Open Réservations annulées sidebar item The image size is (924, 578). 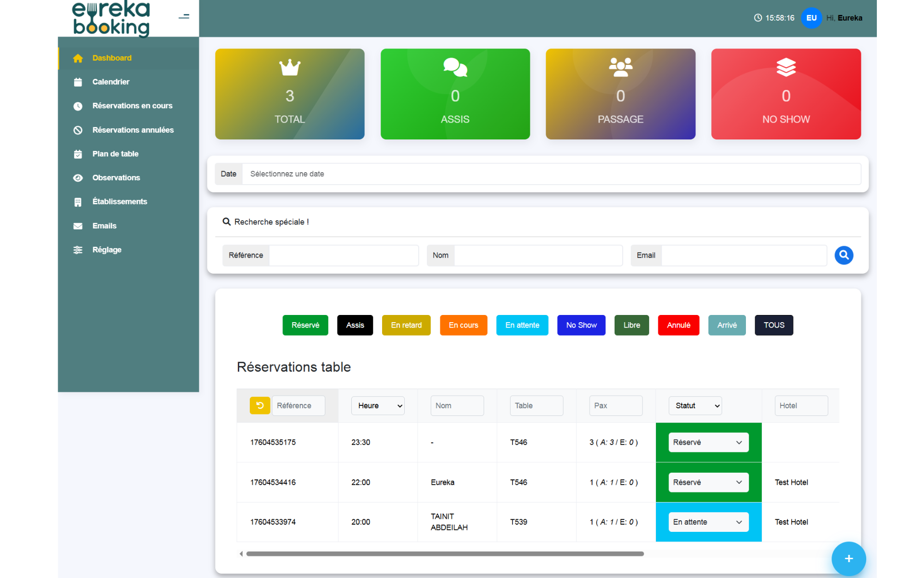(x=133, y=130)
